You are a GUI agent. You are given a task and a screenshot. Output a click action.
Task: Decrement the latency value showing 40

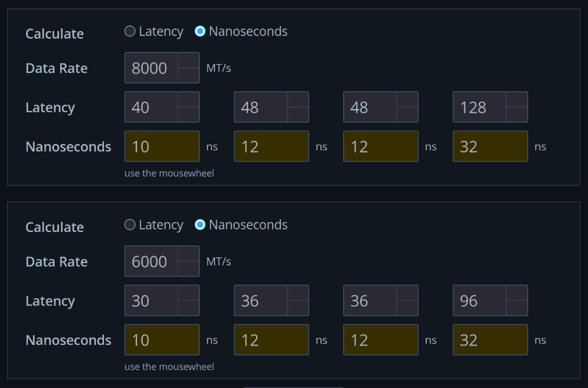(x=188, y=115)
